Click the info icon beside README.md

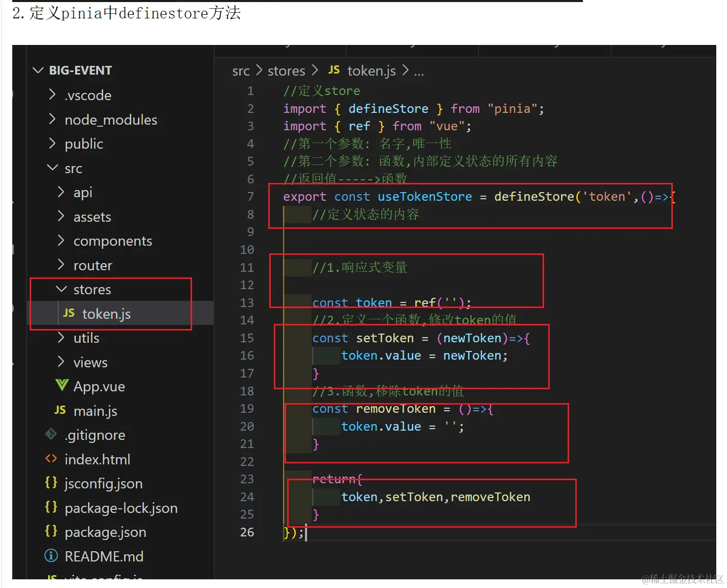pos(51,556)
